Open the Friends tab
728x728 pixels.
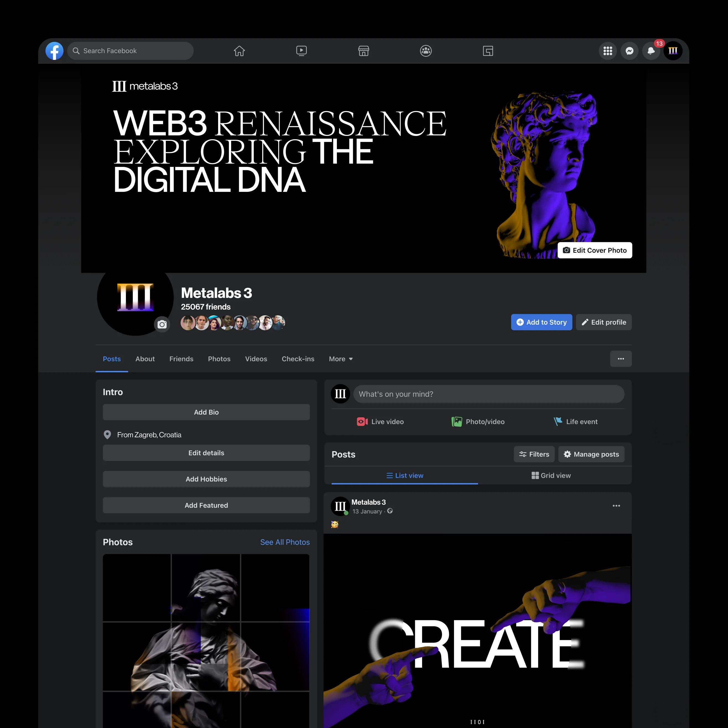(181, 359)
